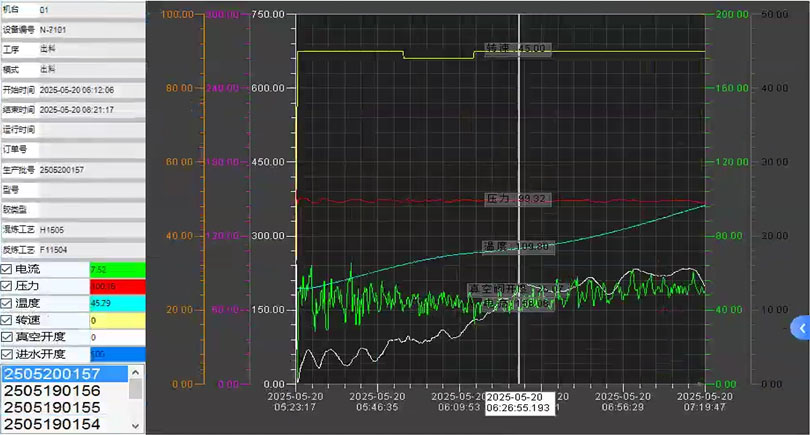Uncheck the 电流 checkbox
The height and width of the screenshot is (435, 810).
pos(8,270)
